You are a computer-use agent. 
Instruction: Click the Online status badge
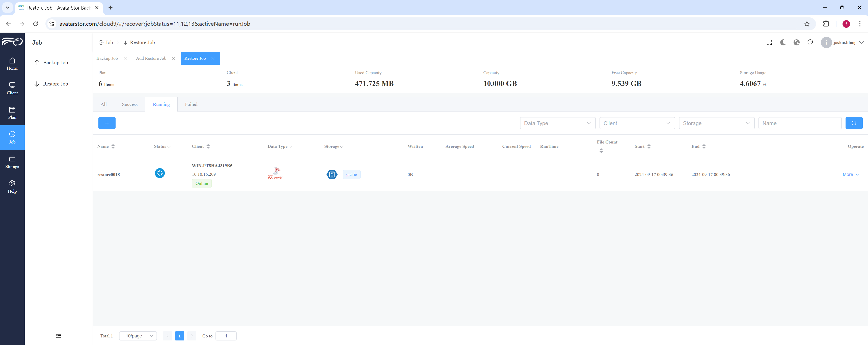(202, 184)
